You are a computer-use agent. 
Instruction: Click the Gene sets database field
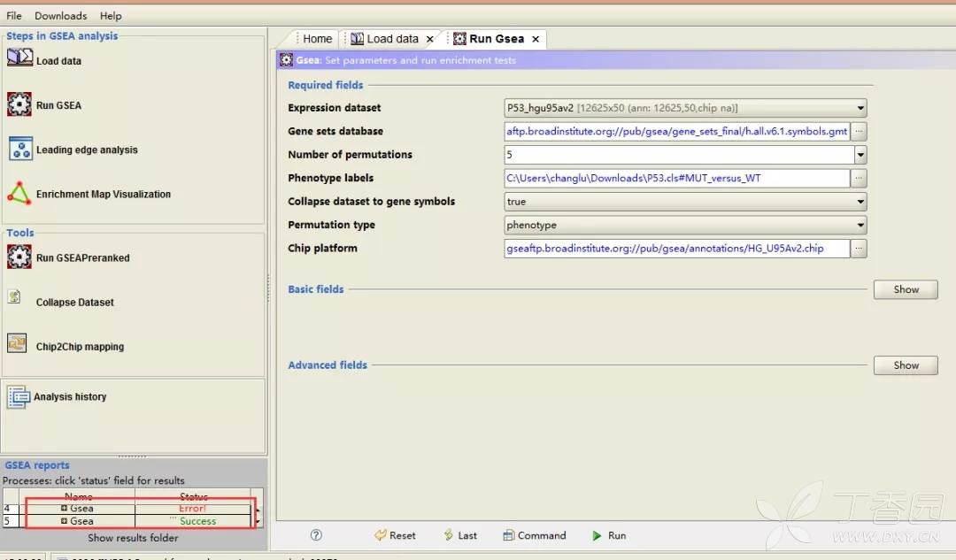click(x=677, y=131)
